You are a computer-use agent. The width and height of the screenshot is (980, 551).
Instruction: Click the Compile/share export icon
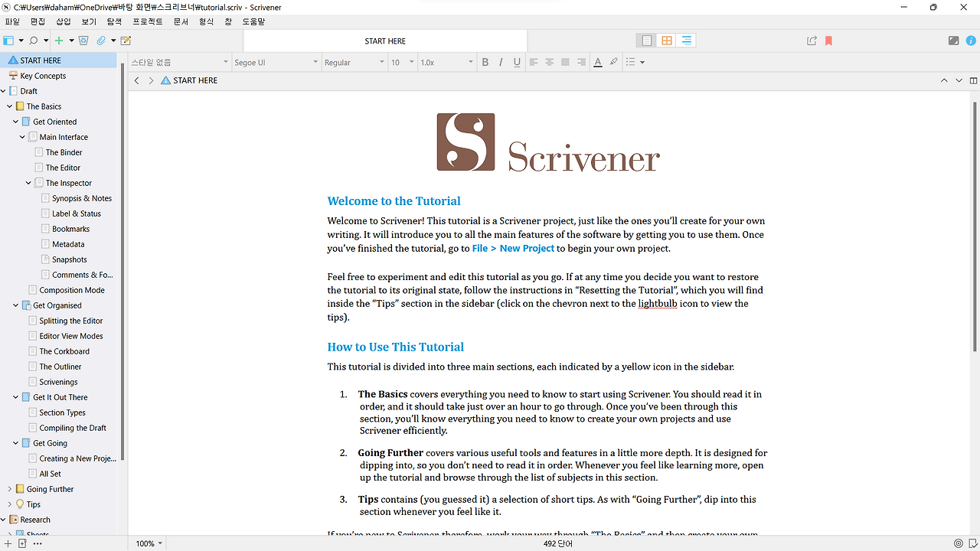pyautogui.click(x=812, y=41)
